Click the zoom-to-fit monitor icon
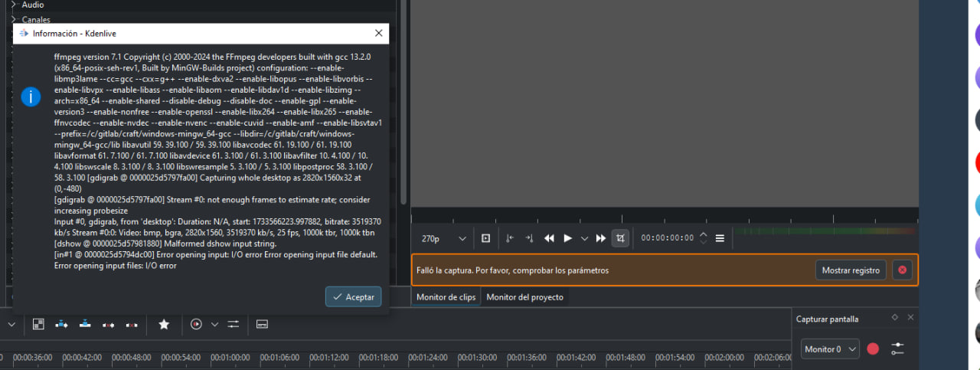 pyautogui.click(x=485, y=238)
